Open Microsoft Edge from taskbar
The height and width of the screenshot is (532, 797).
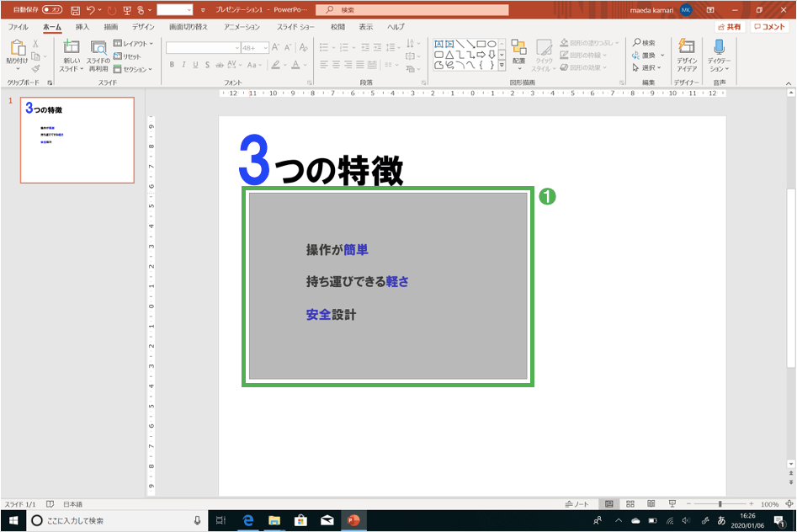click(x=248, y=520)
